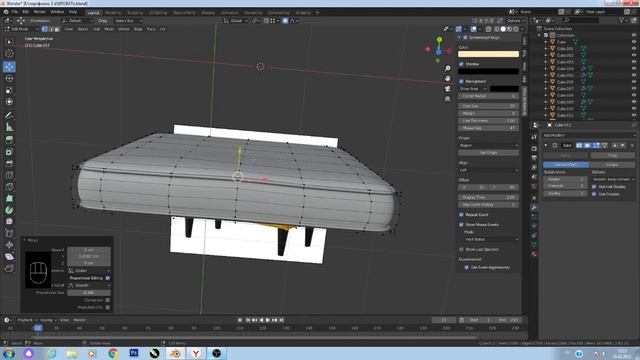Click the modifier Copy button
This screenshot has height=360, width=640.
[x=612, y=156]
